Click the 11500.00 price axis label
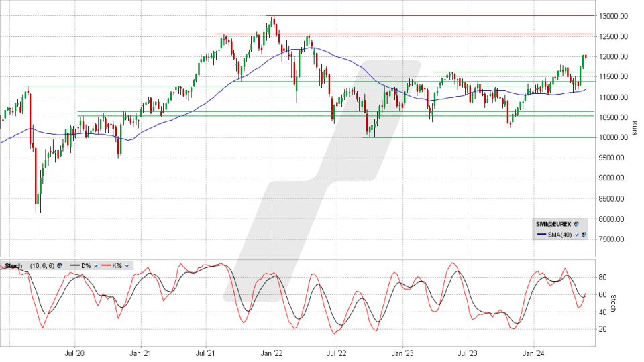This screenshot has height=362, width=644. coord(614,76)
